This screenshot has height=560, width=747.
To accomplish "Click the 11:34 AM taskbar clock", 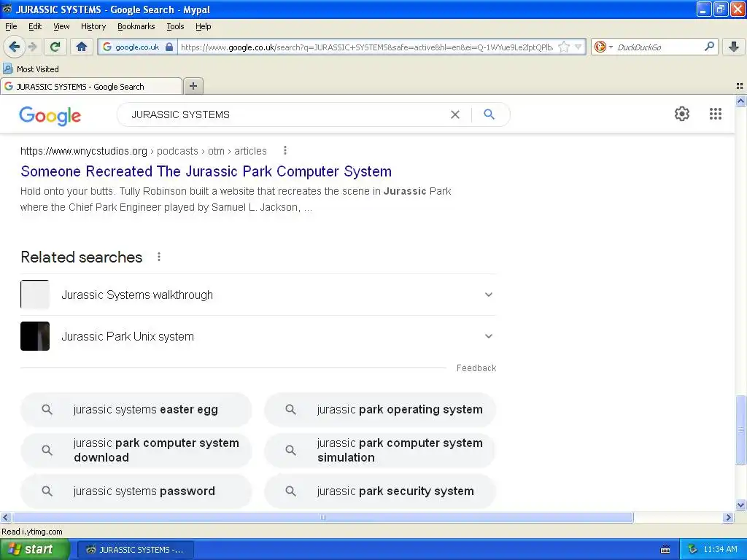I will (x=720, y=550).
